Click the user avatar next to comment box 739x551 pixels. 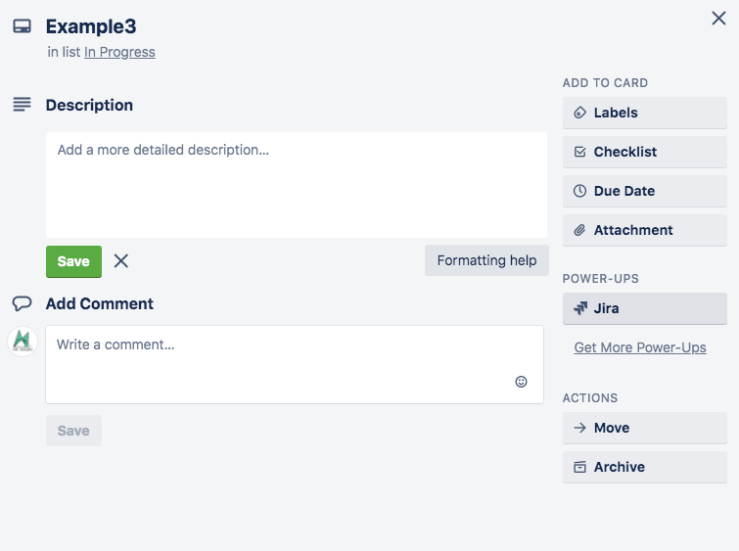[x=22, y=341]
